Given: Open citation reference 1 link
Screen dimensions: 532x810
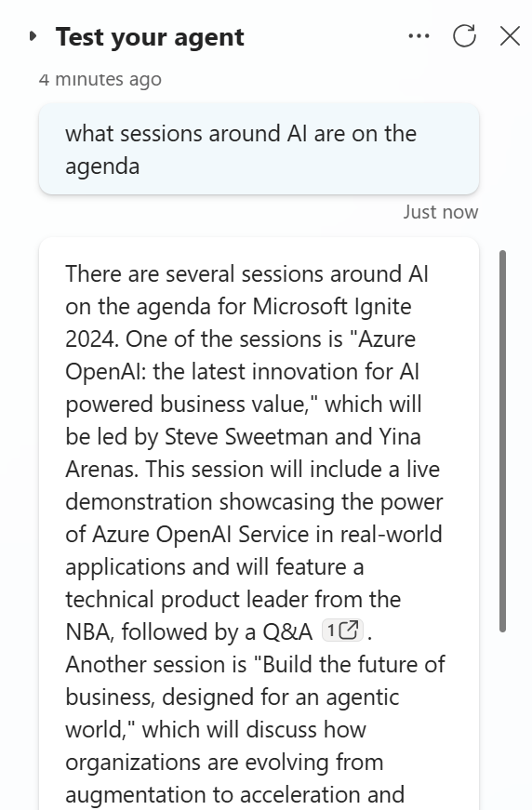Looking at the screenshot, I should tap(342, 631).
